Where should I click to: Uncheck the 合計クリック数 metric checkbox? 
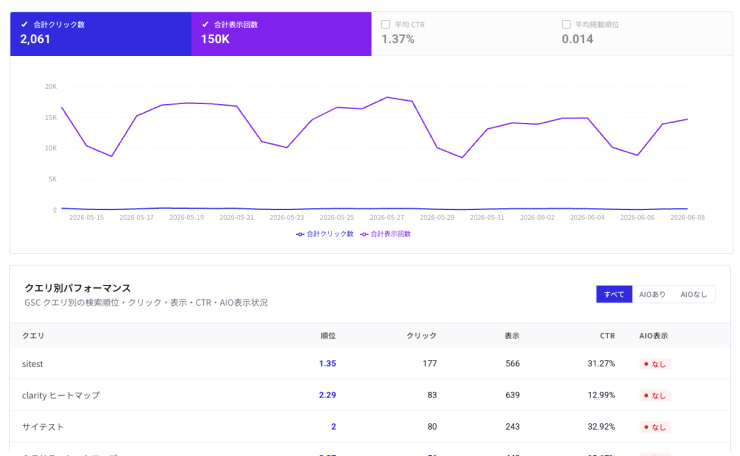tap(25, 25)
